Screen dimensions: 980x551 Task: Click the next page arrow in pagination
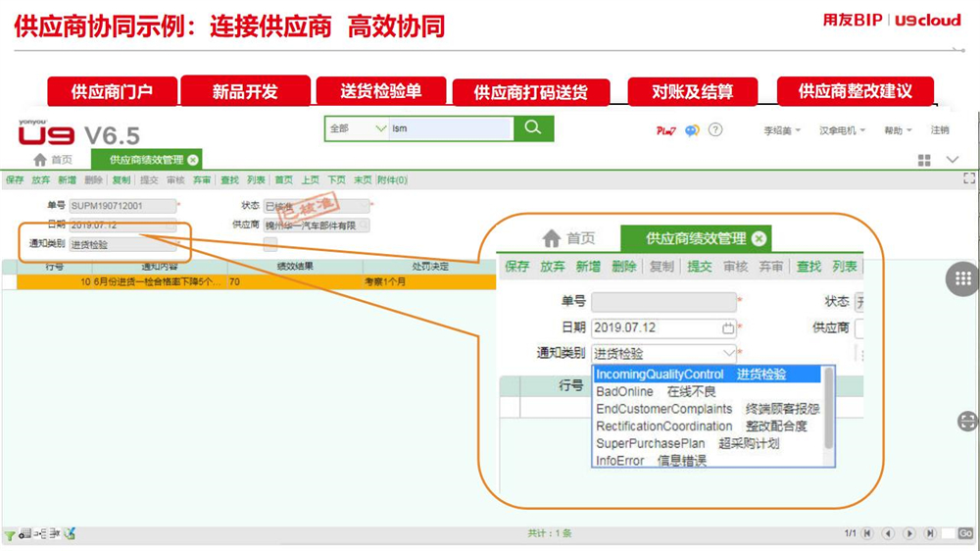pos(909,533)
